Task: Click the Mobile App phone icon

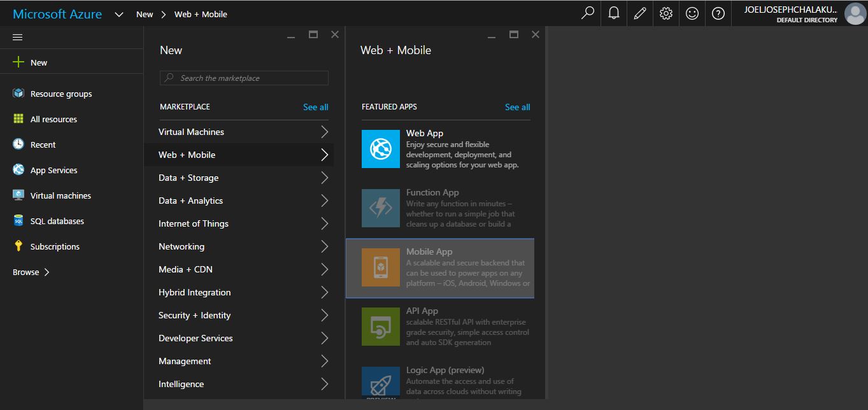Action: coord(381,267)
